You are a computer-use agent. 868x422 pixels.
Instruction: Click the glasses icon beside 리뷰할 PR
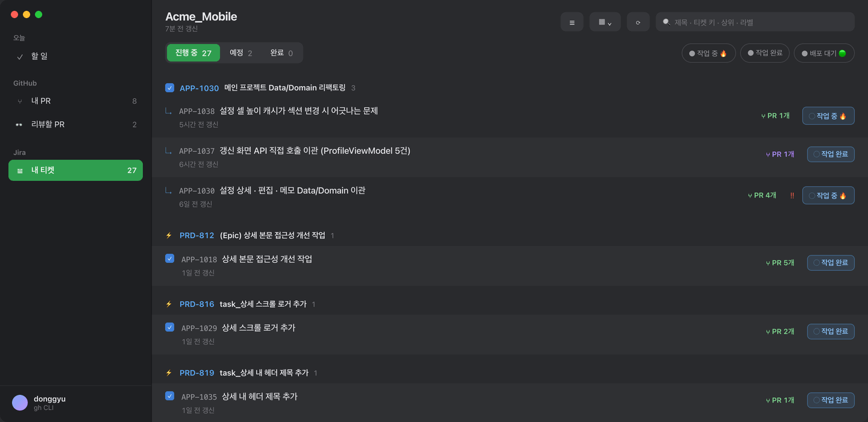(x=19, y=125)
